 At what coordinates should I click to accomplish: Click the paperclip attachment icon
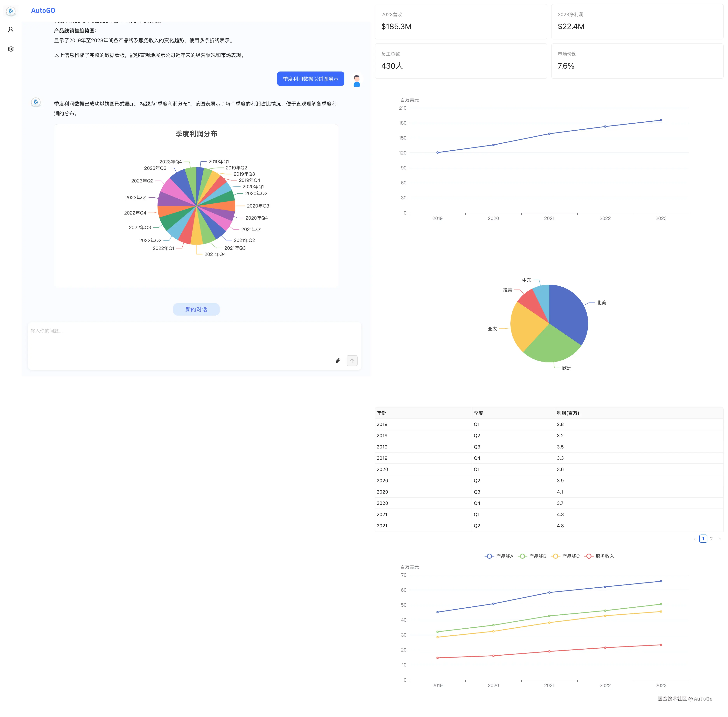338,361
